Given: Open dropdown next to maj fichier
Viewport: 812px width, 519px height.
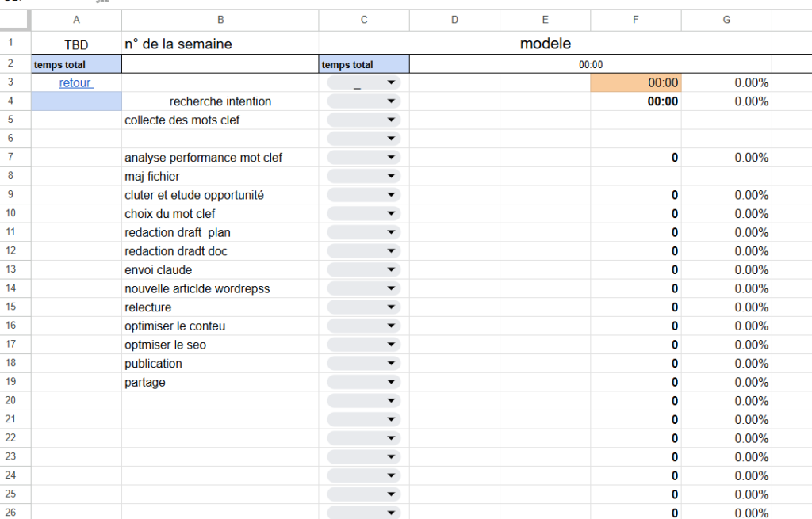Looking at the screenshot, I should [363, 177].
